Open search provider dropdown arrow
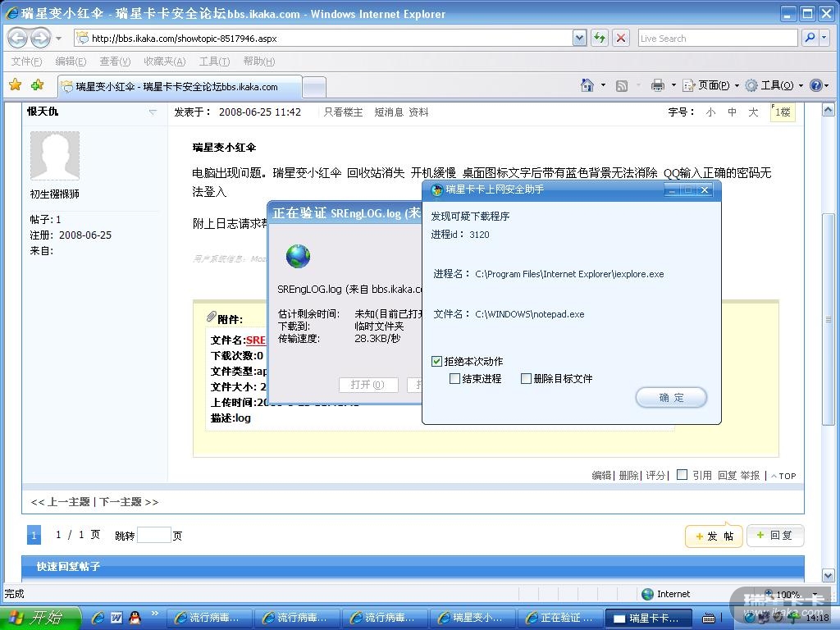This screenshot has width=840, height=630. coord(824,38)
